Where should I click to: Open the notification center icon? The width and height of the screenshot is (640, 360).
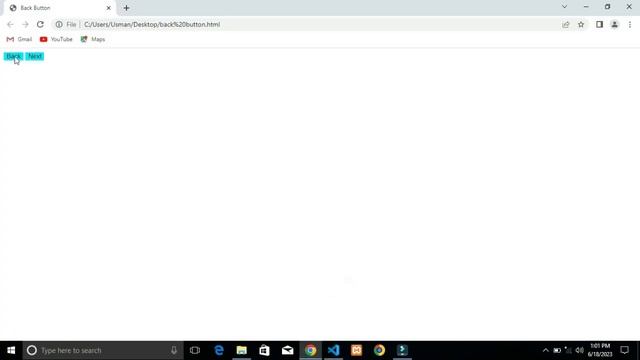click(x=624, y=350)
